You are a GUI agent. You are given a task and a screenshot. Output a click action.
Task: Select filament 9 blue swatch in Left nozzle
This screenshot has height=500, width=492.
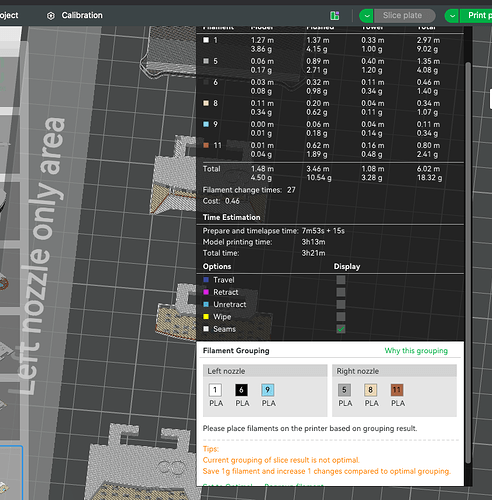click(x=268, y=390)
